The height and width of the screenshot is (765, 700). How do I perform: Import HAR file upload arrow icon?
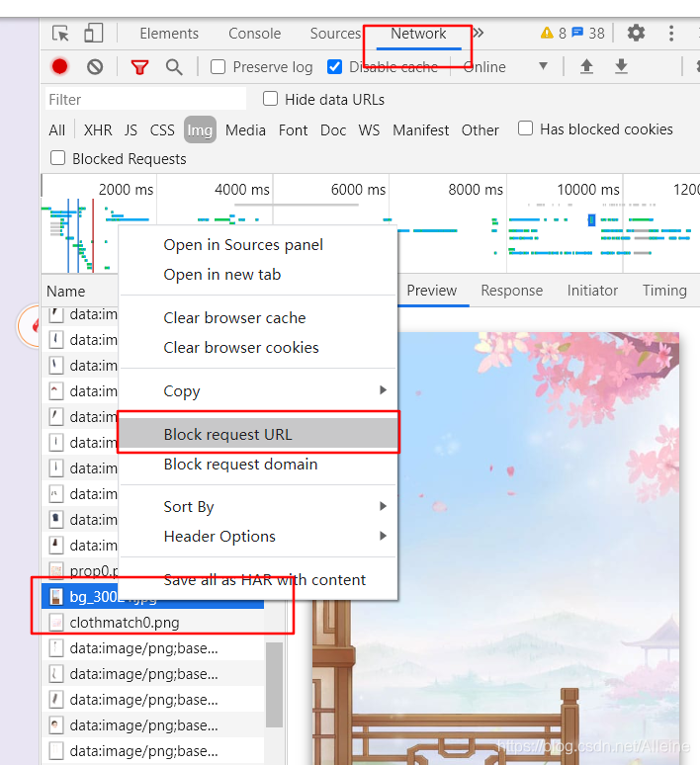coord(586,66)
